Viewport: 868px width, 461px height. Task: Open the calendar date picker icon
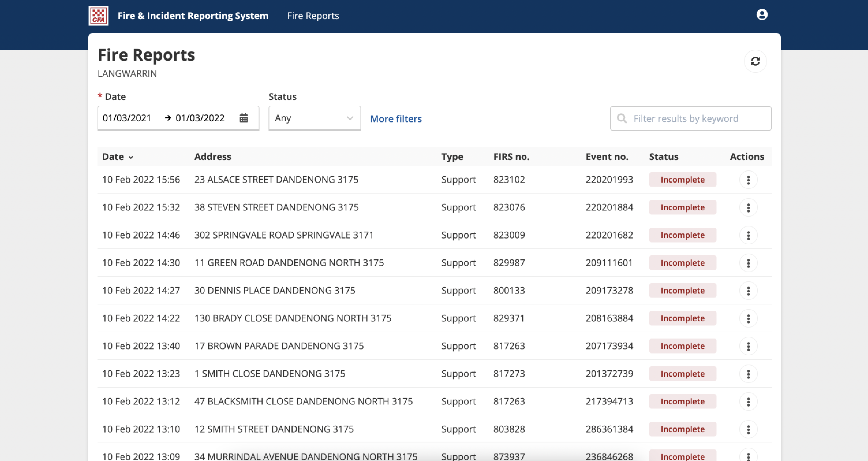(x=244, y=118)
